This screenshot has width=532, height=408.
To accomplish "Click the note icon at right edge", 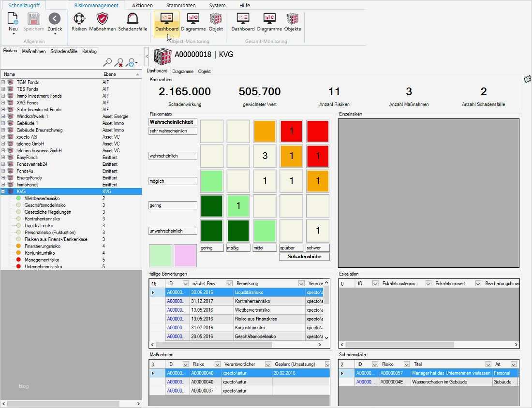I will pos(527,79).
